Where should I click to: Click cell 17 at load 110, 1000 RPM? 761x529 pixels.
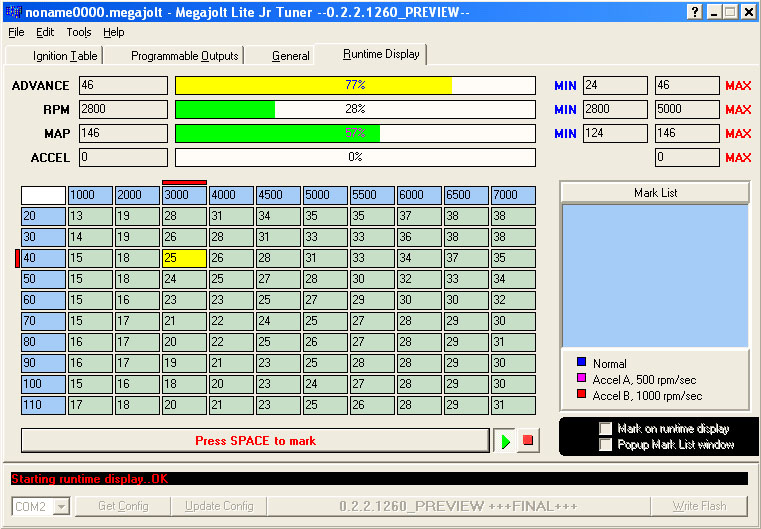90,405
